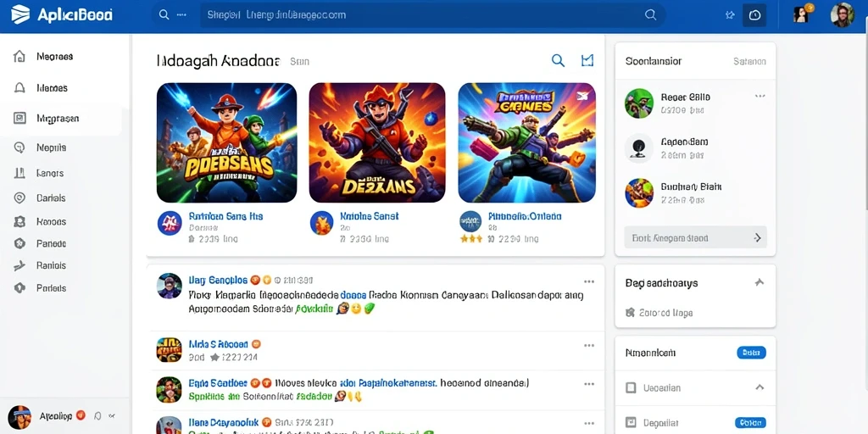Click the clock icon in top bar
The width and height of the screenshot is (868, 434).
point(754,15)
